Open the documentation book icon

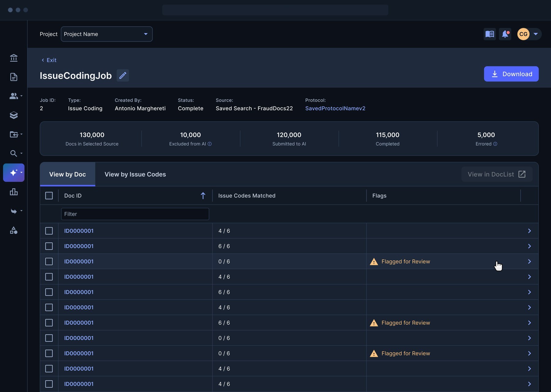(490, 34)
